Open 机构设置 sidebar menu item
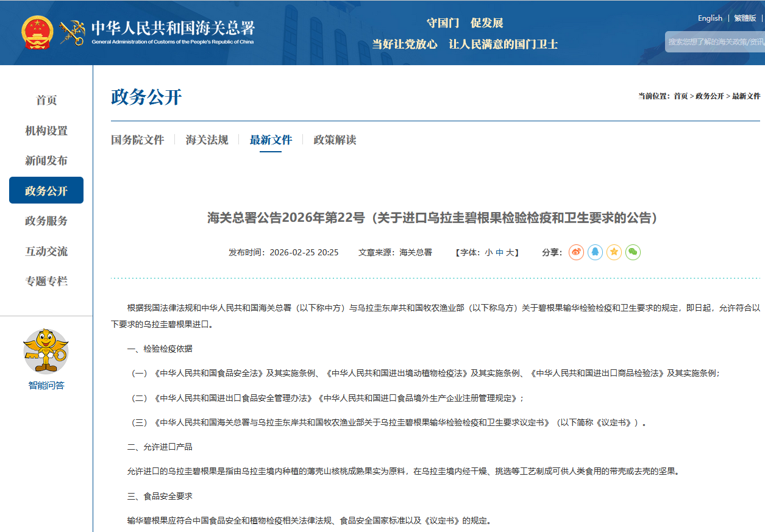This screenshot has width=765, height=532. pyautogui.click(x=46, y=131)
